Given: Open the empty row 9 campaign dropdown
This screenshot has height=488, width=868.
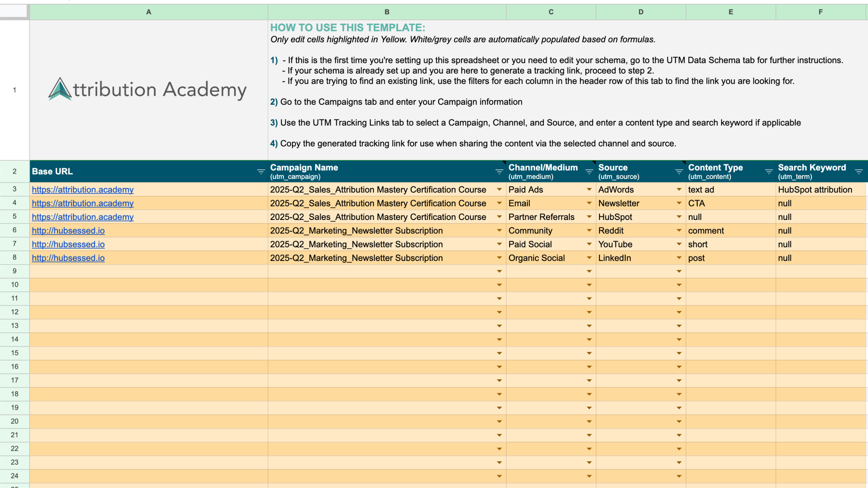Looking at the screenshot, I should click(499, 271).
